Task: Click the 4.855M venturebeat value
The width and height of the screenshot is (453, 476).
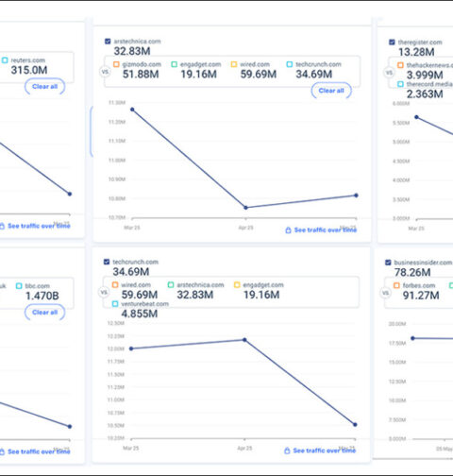Action: click(140, 314)
